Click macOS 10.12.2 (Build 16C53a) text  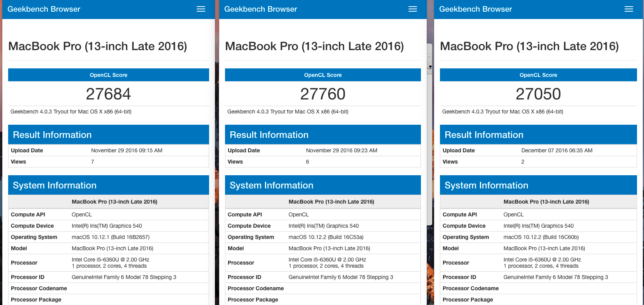click(x=326, y=237)
